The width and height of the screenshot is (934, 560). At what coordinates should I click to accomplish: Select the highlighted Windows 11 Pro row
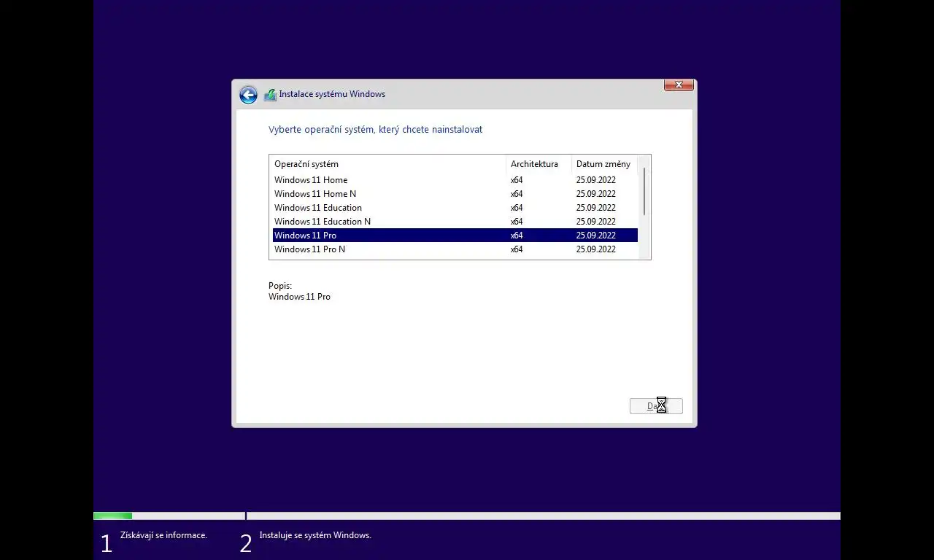(x=455, y=236)
